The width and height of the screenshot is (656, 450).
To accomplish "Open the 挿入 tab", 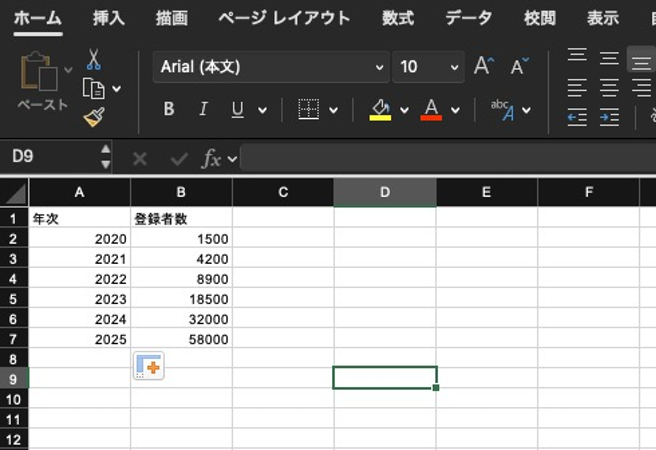I will [x=108, y=18].
